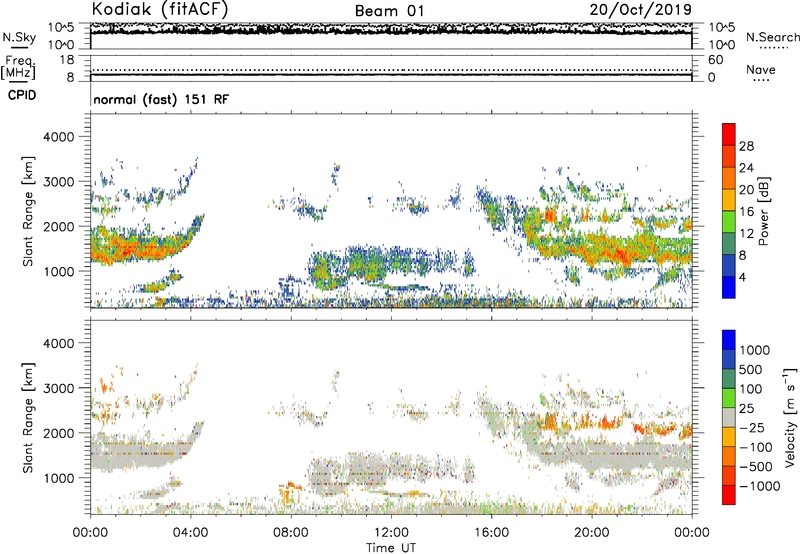This screenshot has height=554, width=800.
Task: Click the 'normal (fast) 151 RF' text
Action: [161, 99]
